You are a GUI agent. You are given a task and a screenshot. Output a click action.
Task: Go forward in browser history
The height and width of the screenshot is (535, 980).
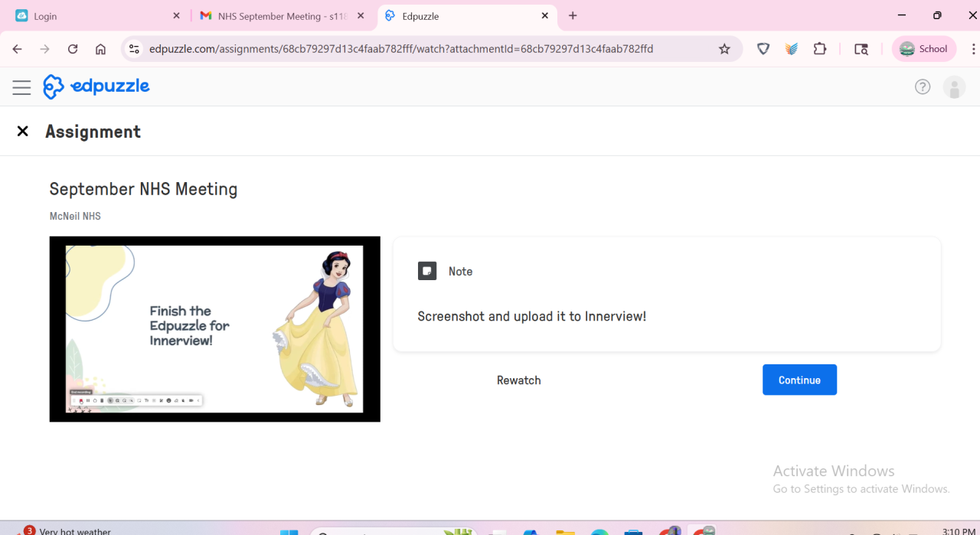coord(45,49)
